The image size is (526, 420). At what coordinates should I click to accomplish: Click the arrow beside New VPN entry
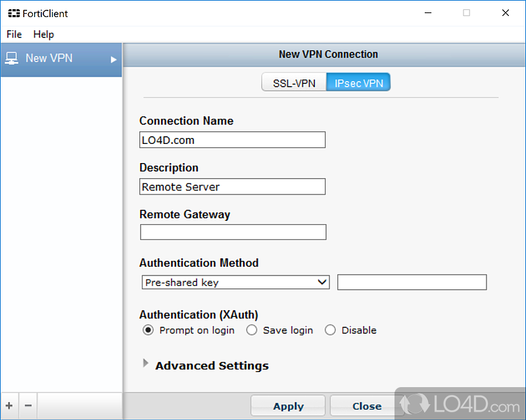click(x=113, y=59)
